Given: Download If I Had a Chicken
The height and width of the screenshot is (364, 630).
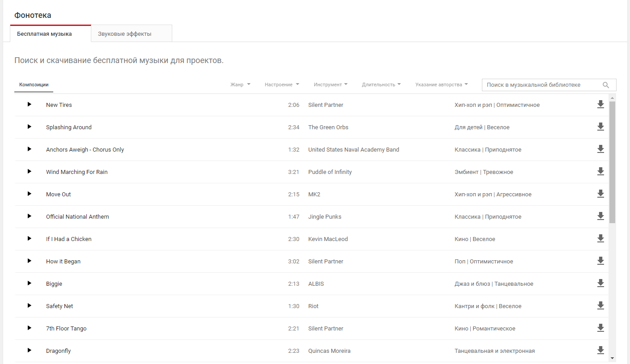Looking at the screenshot, I should (600, 238).
